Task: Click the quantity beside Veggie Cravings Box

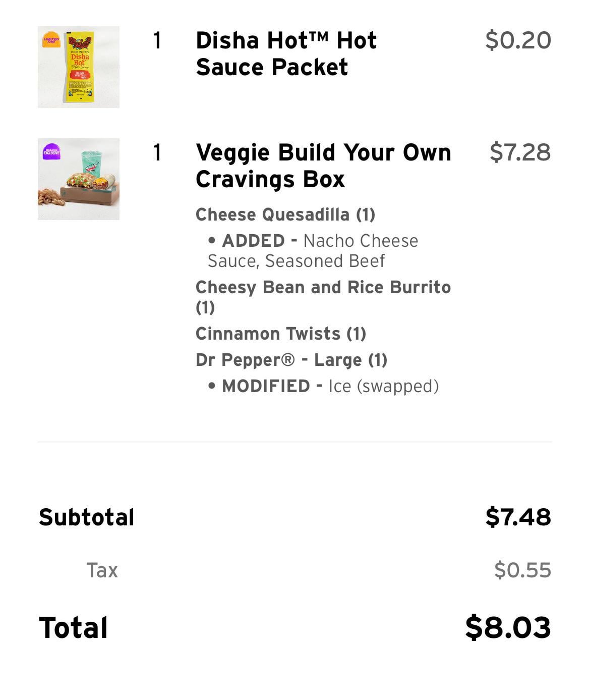Action: coord(157,152)
